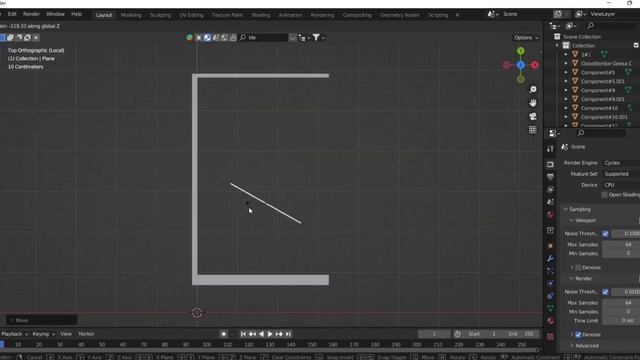Switch to the Shading workspace tab
Screen dimensions: 640x360
pos(260,15)
